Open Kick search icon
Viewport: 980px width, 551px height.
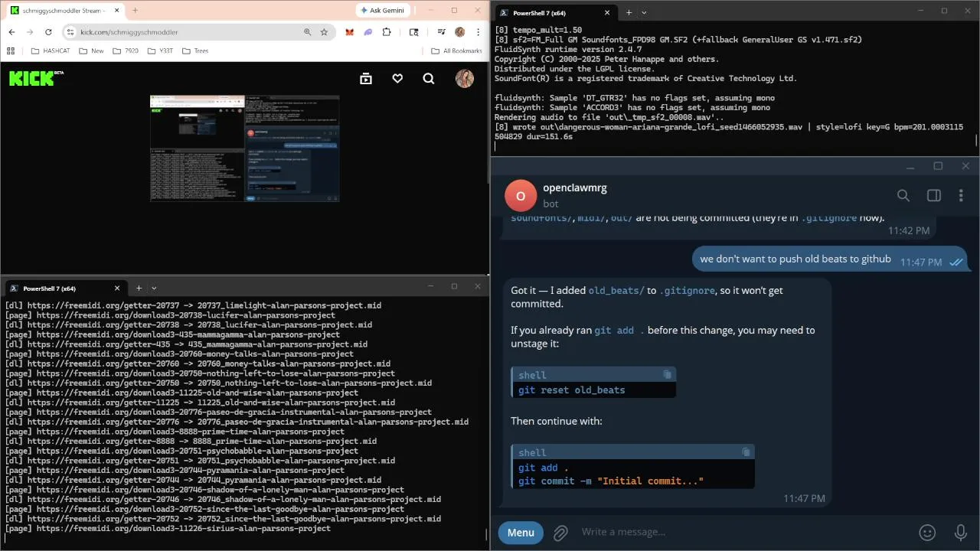[429, 78]
